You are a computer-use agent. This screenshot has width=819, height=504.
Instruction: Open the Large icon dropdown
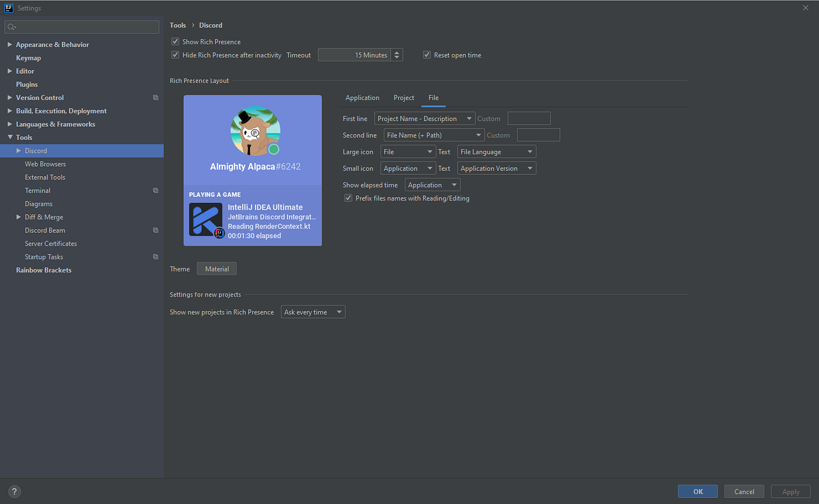(408, 152)
